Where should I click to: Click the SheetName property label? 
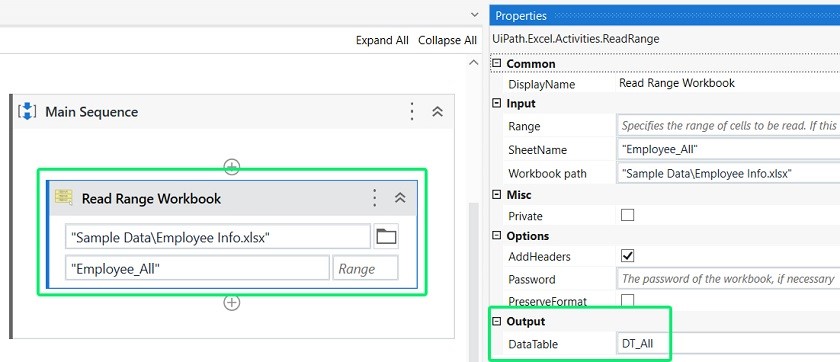click(537, 150)
